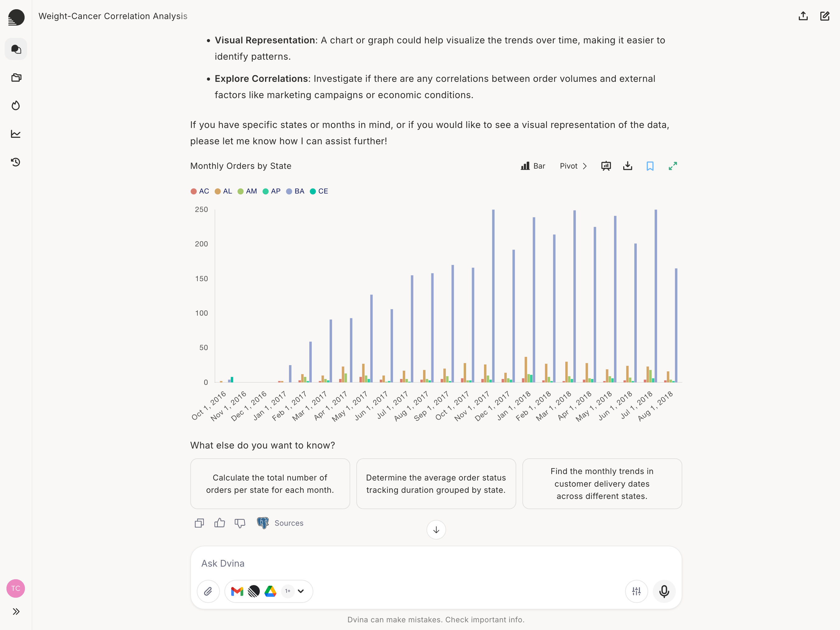Click the Sources link below chart
The height and width of the screenshot is (630, 840).
(289, 523)
